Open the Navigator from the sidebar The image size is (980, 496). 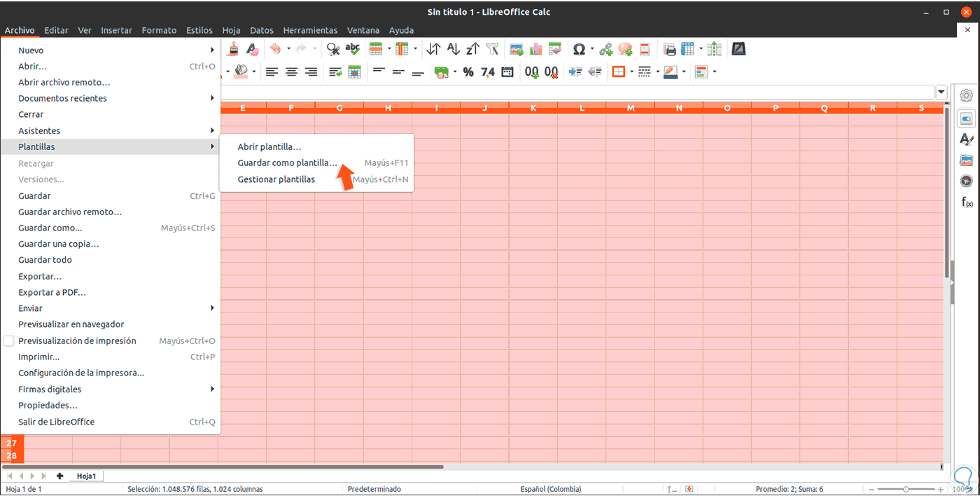967,181
